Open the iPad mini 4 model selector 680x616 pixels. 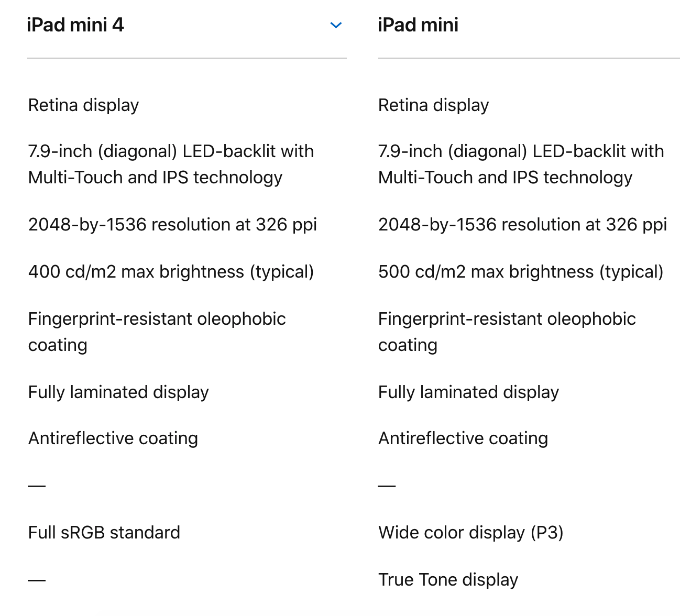coord(187,25)
